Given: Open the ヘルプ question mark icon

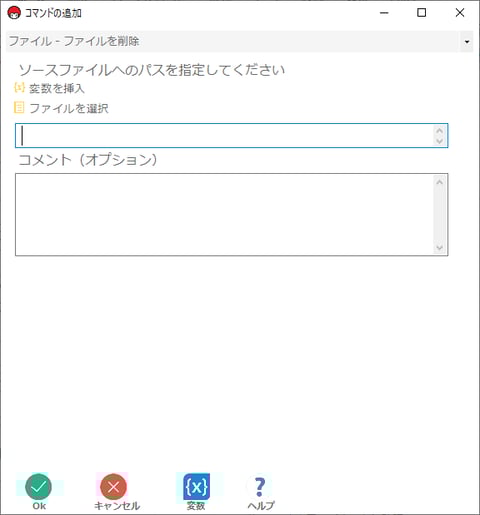Looking at the screenshot, I should coord(260,487).
